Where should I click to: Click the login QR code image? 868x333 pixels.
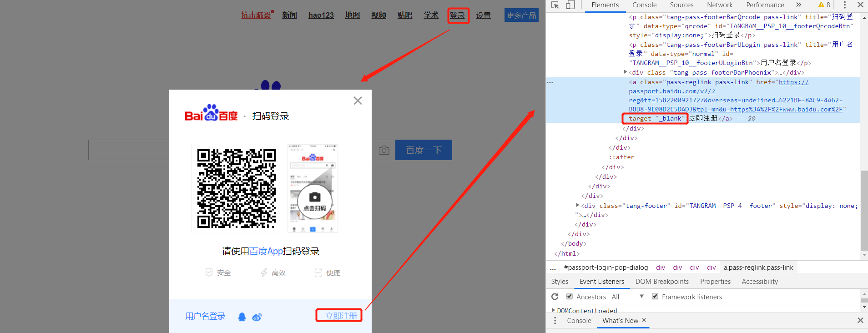click(236, 188)
